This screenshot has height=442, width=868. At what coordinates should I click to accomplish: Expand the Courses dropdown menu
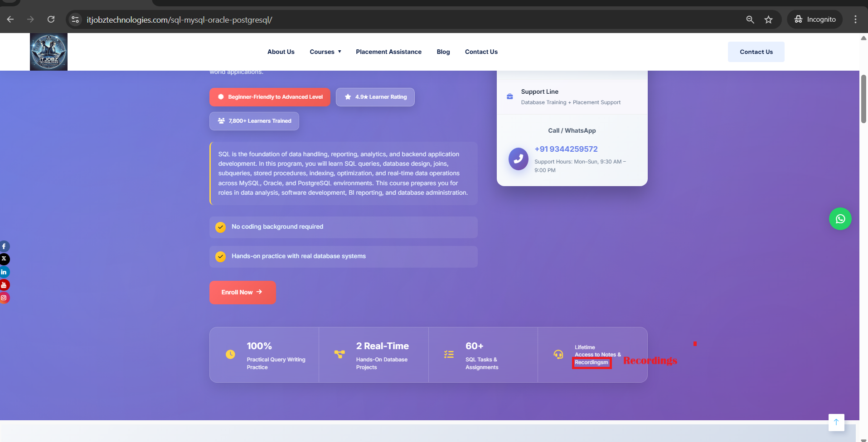point(325,52)
